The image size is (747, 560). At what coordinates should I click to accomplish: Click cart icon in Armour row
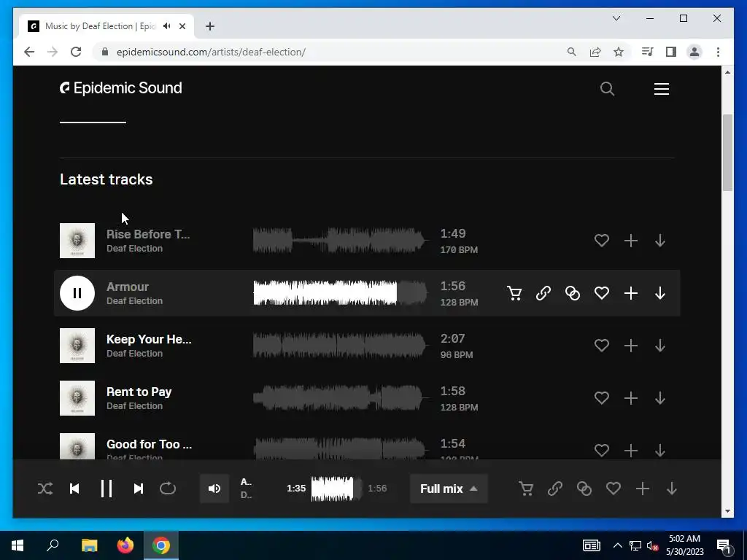(x=514, y=293)
